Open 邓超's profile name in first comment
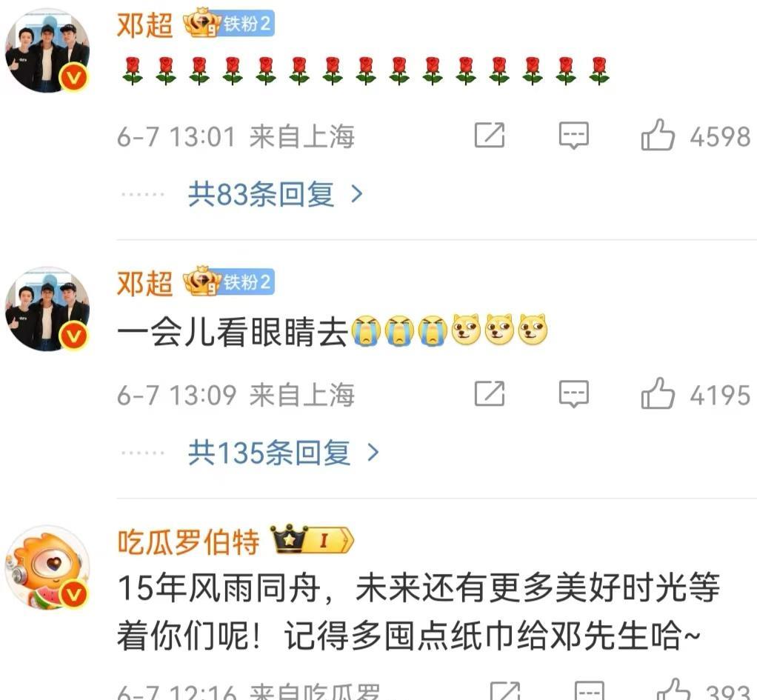757x700 pixels. click(x=145, y=24)
